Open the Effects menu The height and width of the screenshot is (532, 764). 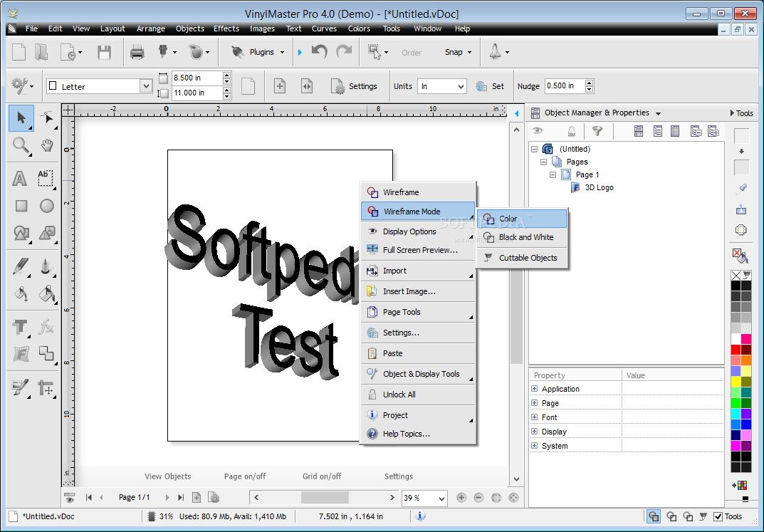(226, 28)
